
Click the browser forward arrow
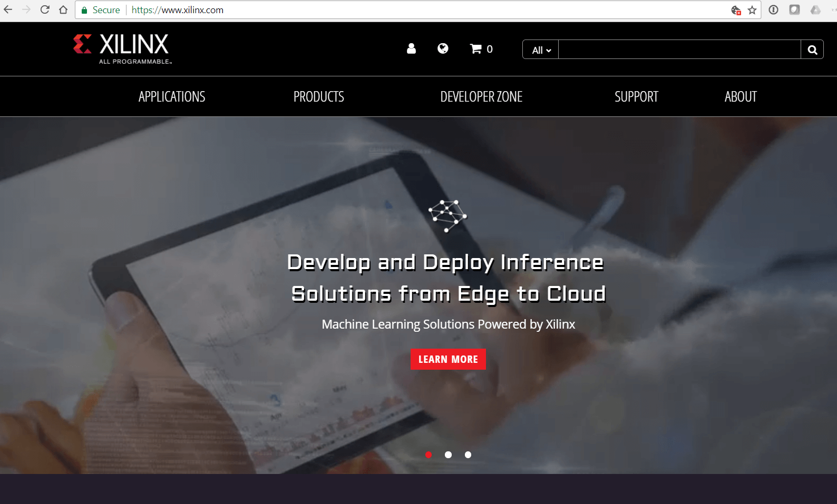point(26,9)
